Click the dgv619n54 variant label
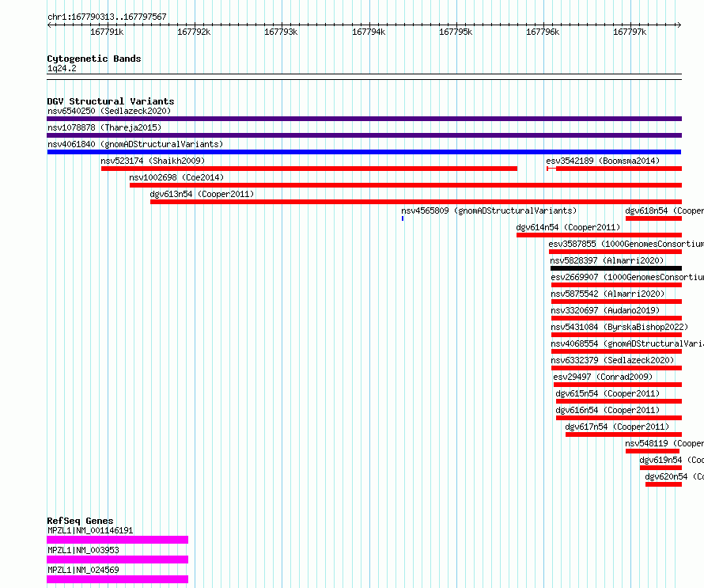 click(x=672, y=460)
